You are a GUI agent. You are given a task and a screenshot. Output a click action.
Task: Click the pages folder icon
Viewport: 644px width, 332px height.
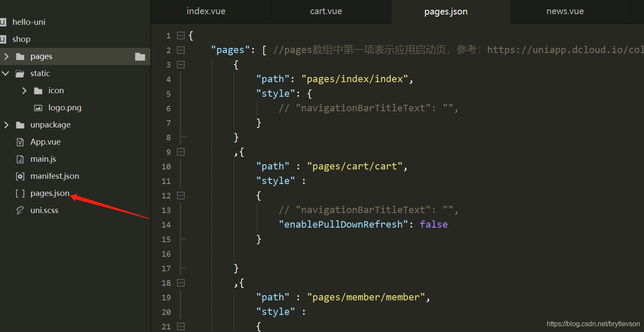pyautogui.click(x=20, y=56)
